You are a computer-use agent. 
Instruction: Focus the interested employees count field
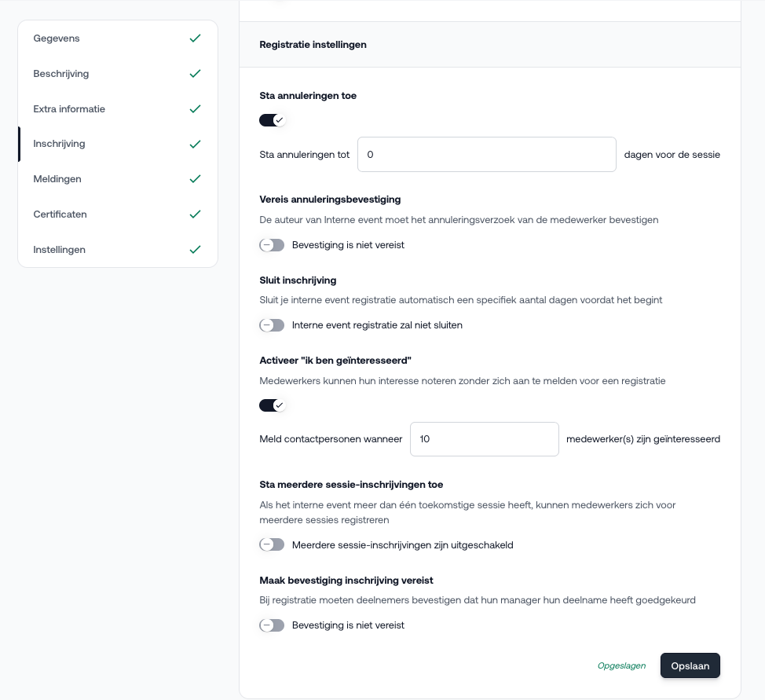point(484,439)
